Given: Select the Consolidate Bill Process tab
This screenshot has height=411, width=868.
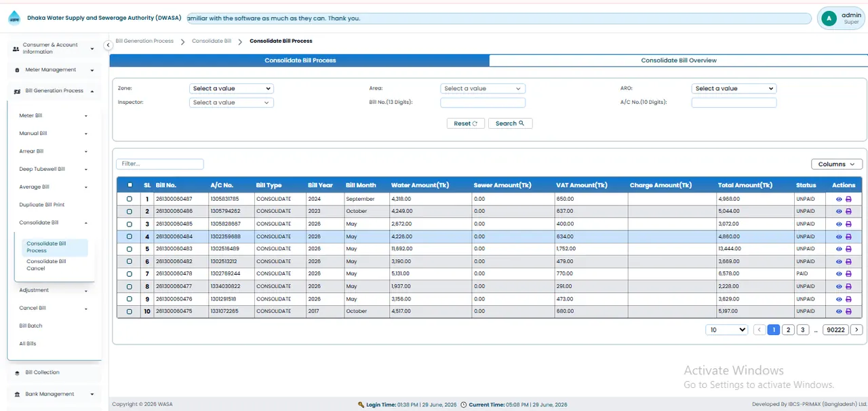Looking at the screenshot, I should (x=300, y=60).
